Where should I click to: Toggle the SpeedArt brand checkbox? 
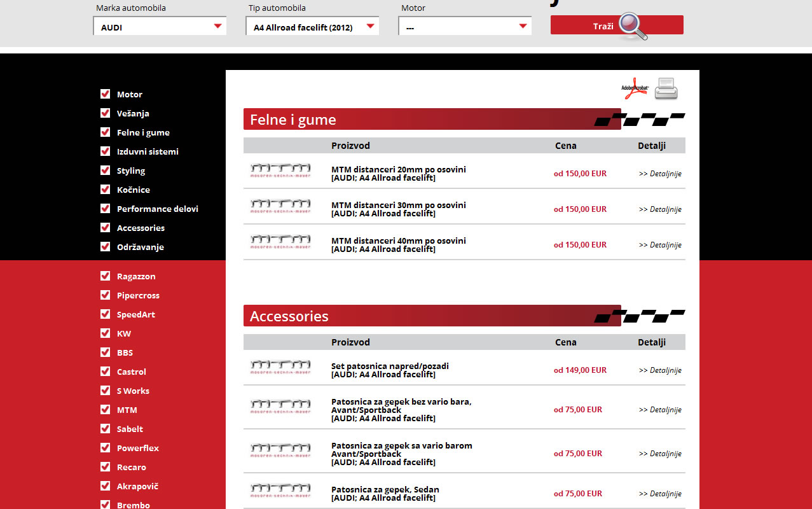tap(106, 314)
